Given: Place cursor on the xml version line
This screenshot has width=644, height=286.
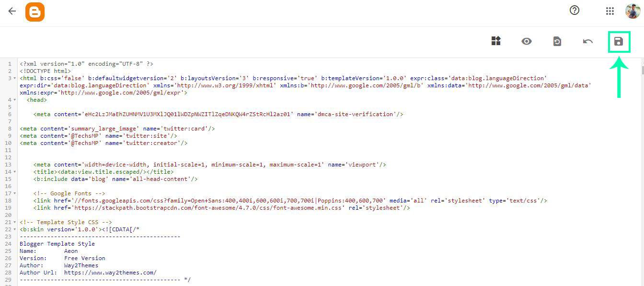Looking at the screenshot, I should (x=86, y=64).
